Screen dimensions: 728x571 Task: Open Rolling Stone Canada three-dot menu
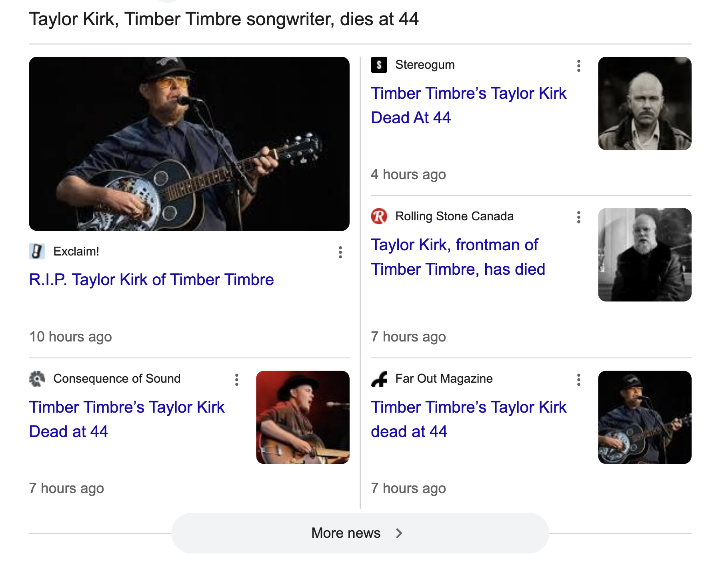coord(578,217)
